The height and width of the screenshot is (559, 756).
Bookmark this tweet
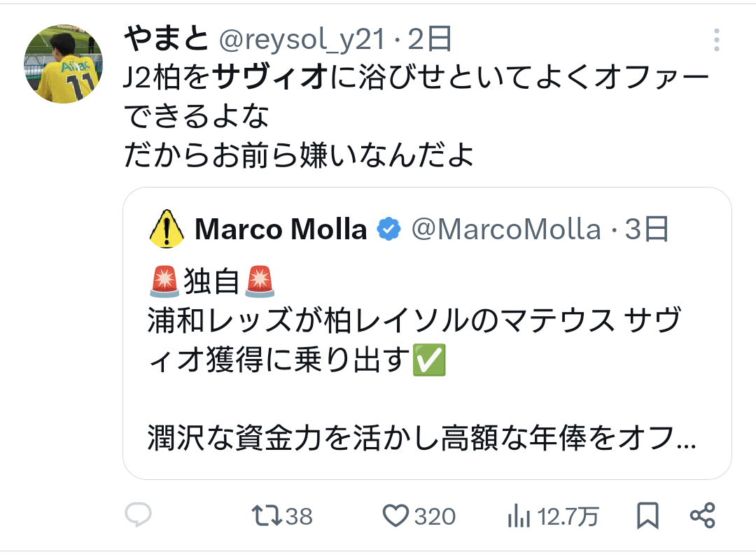point(647,516)
